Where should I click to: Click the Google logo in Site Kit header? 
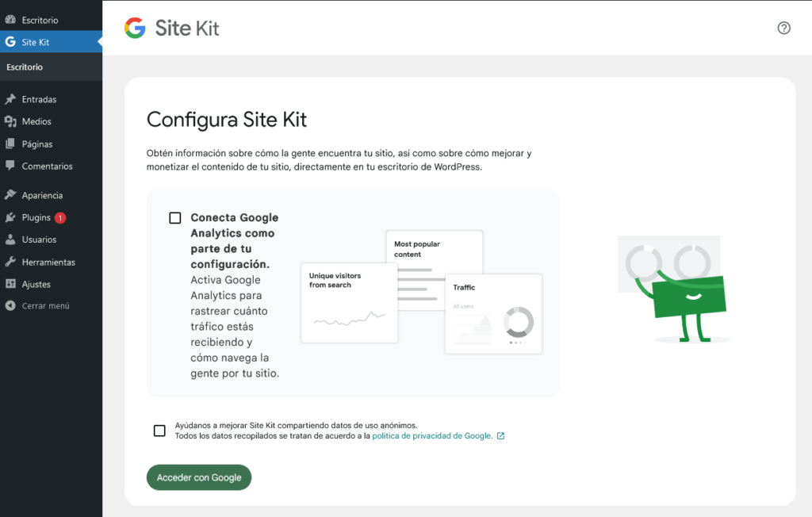pyautogui.click(x=135, y=28)
